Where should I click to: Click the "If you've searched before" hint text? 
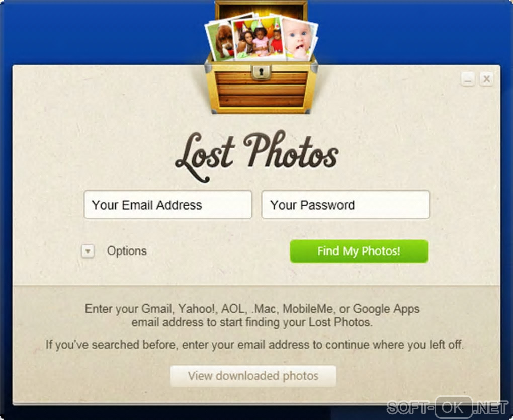[x=254, y=345]
